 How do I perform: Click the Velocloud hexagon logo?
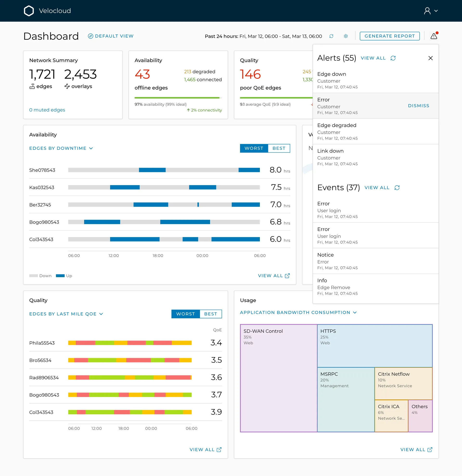(29, 11)
